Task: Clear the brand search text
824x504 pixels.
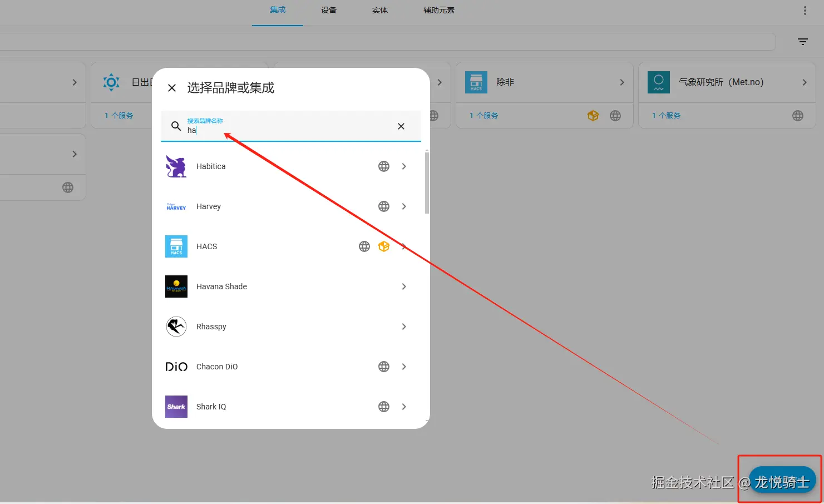Action: [x=401, y=126]
